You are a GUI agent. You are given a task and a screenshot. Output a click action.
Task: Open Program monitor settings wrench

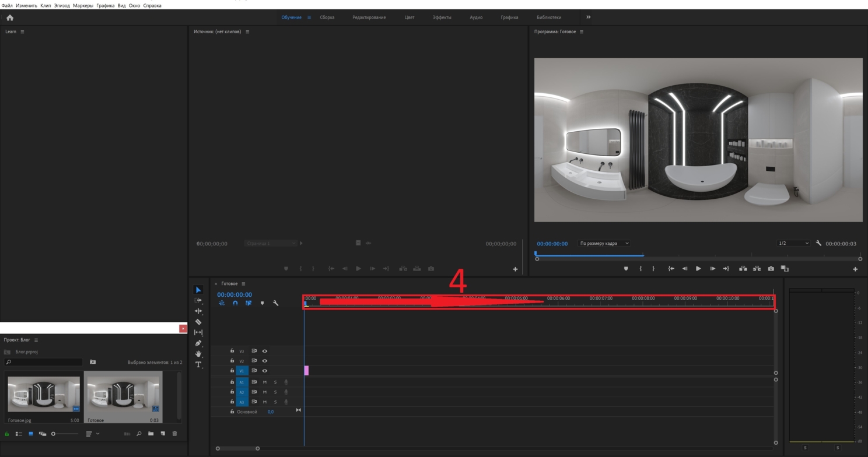(818, 243)
